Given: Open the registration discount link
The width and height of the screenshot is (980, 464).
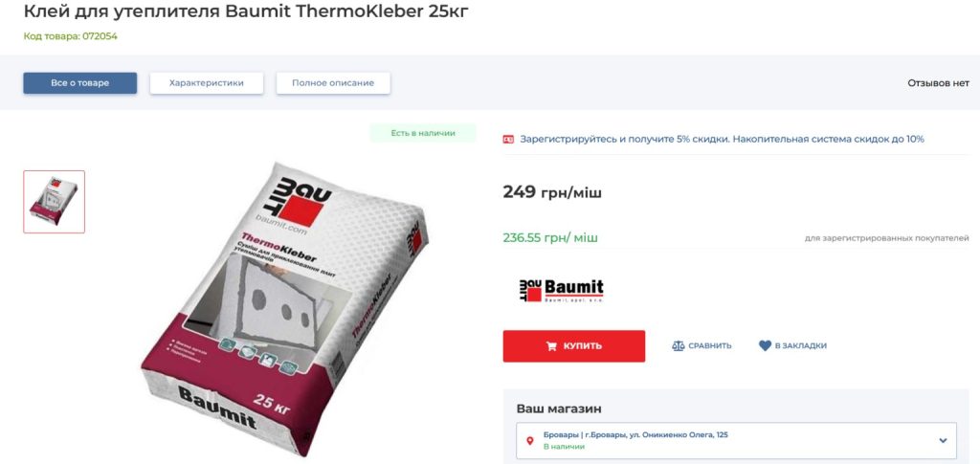Looking at the screenshot, I should click(722, 140).
